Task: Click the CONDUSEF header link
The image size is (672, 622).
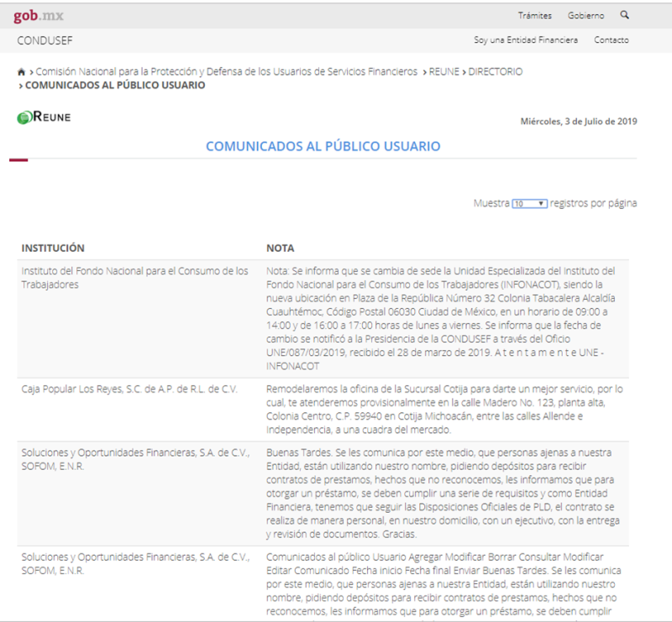Action: pyautogui.click(x=45, y=40)
